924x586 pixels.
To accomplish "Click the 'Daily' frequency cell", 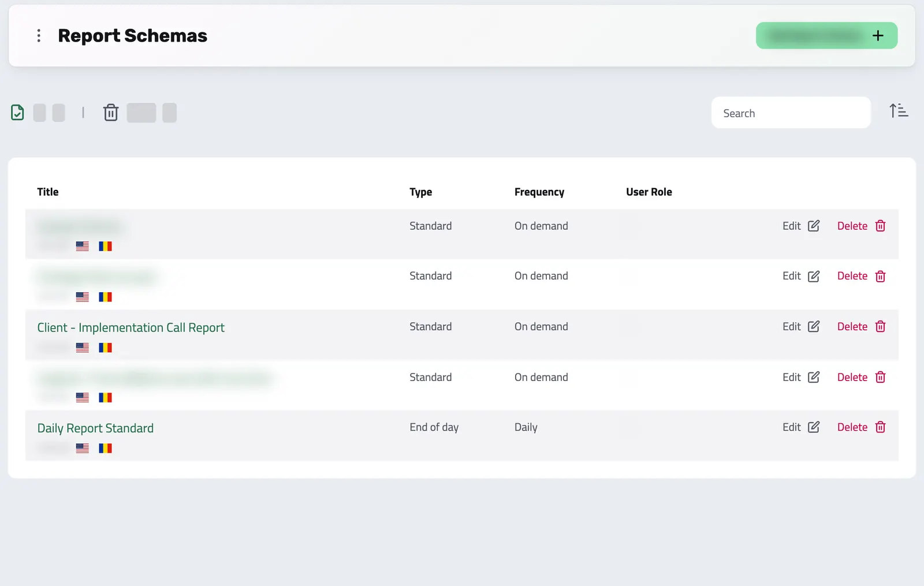I will click(x=526, y=427).
